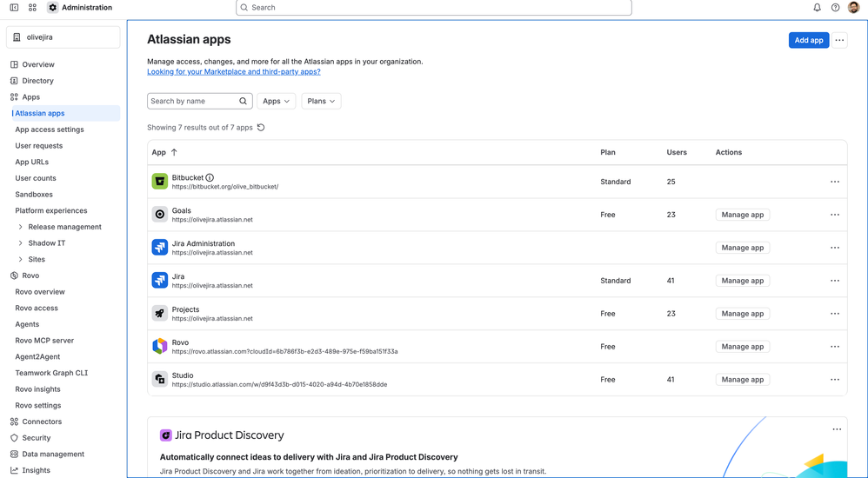
Task: Open the olivejira organization selector
Action: [x=63, y=37]
